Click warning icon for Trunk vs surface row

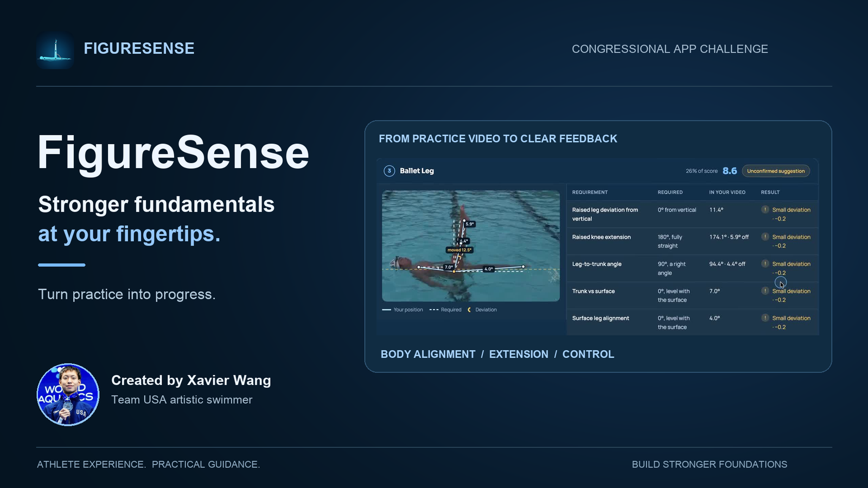click(x=765, y=291)
